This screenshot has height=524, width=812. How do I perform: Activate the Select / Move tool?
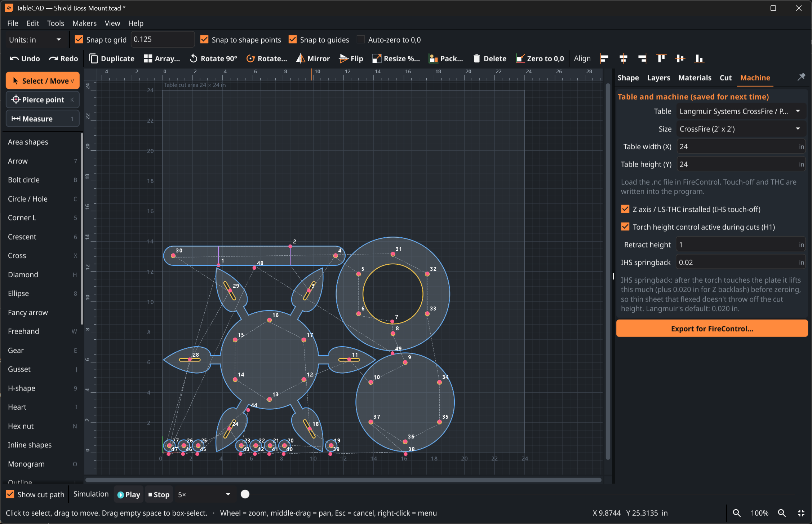pyautogui.click(x=43, y=81)
